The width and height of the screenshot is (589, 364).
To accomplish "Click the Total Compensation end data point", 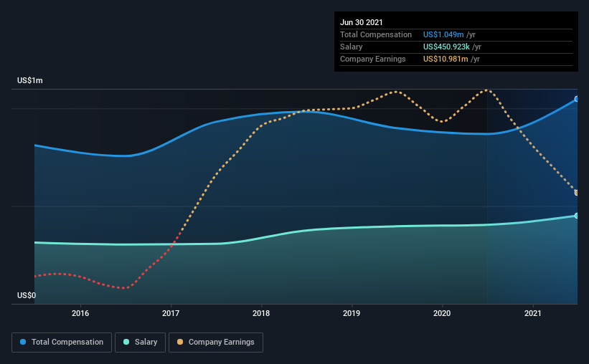I will click(x=576, y=99).
